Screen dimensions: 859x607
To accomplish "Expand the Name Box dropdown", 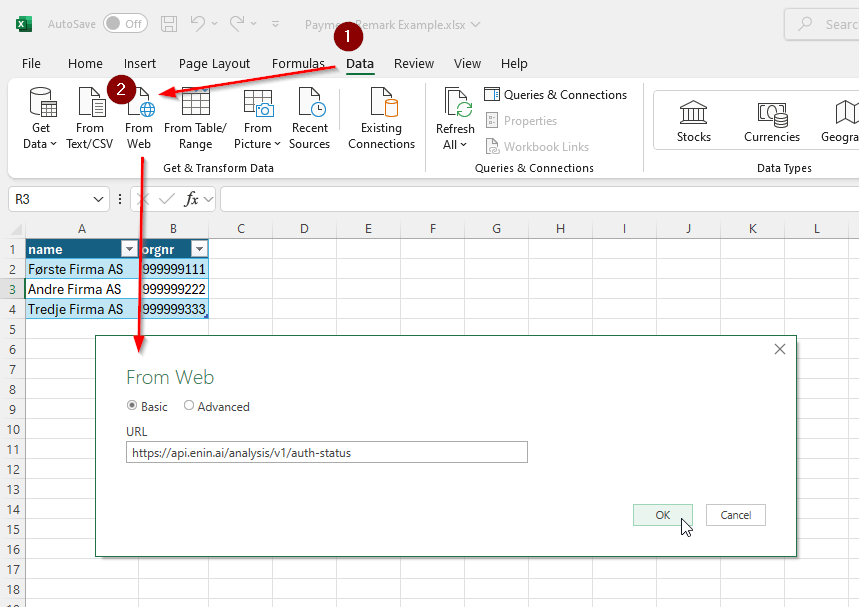I will pos(98,199).
